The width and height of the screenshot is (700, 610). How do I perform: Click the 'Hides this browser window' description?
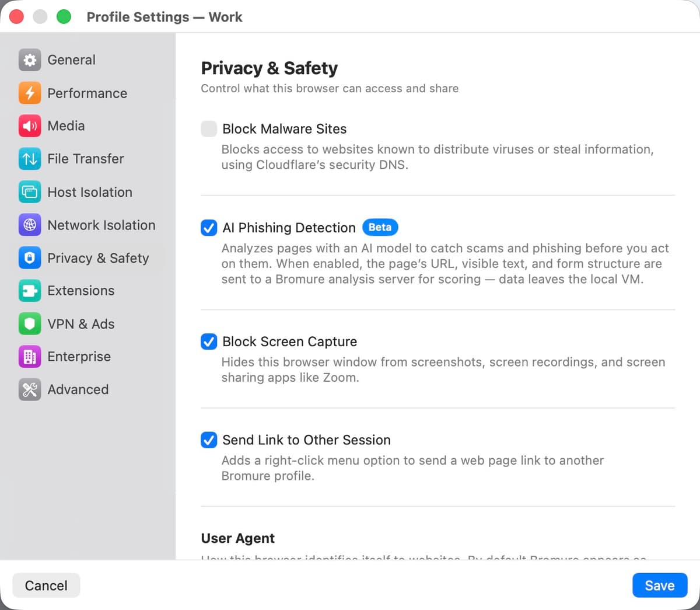[443, 370]
